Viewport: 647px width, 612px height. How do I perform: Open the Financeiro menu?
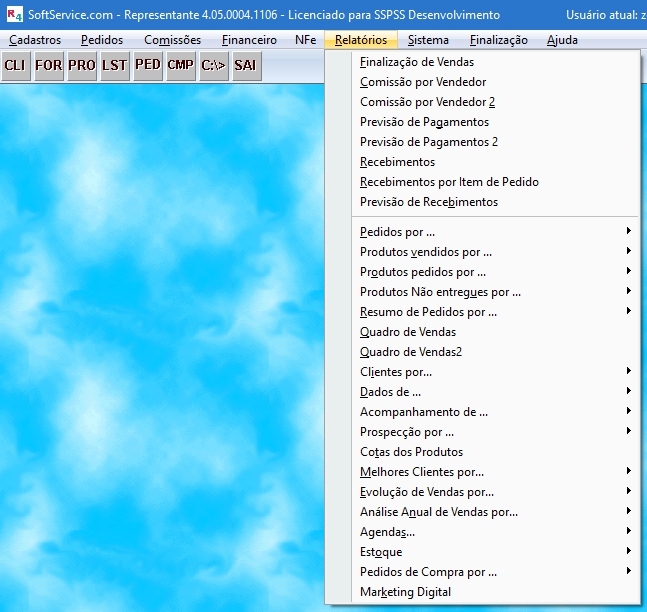tap(249, 40)
